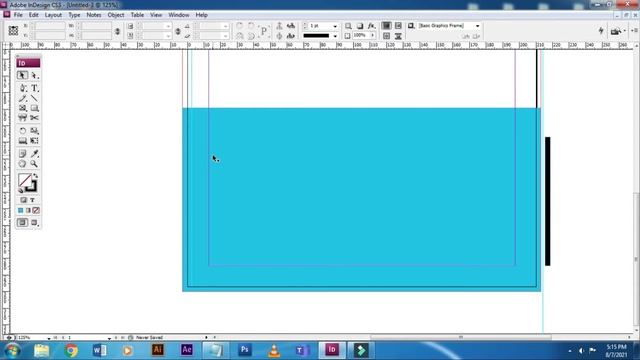Click the fx effects icon
The height and width of the screenshot is (360, 640).
[x=371, y=26]
